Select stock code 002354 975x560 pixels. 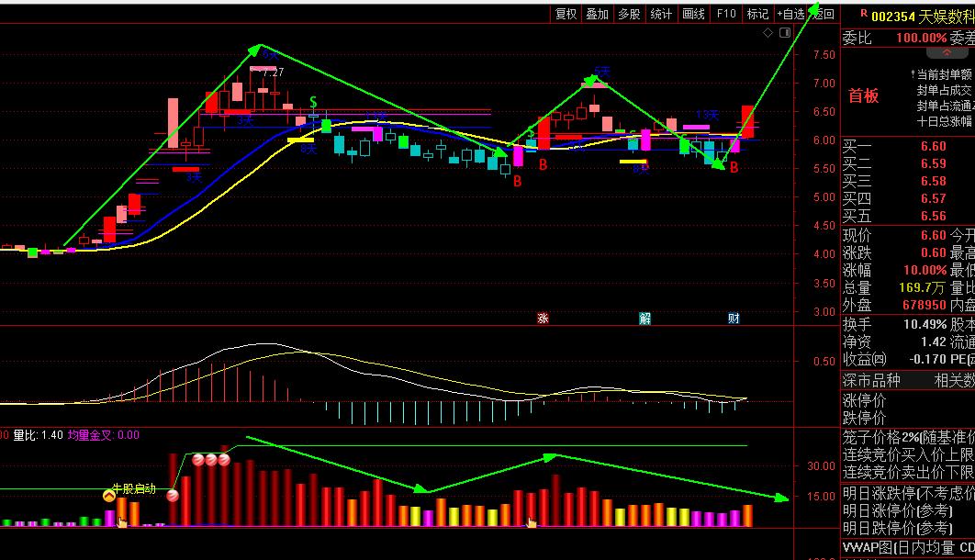[x=892, y=17]
